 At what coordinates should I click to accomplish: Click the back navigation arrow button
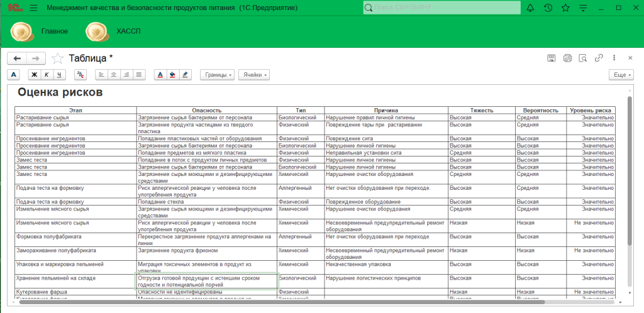click(x=17, y=58)
